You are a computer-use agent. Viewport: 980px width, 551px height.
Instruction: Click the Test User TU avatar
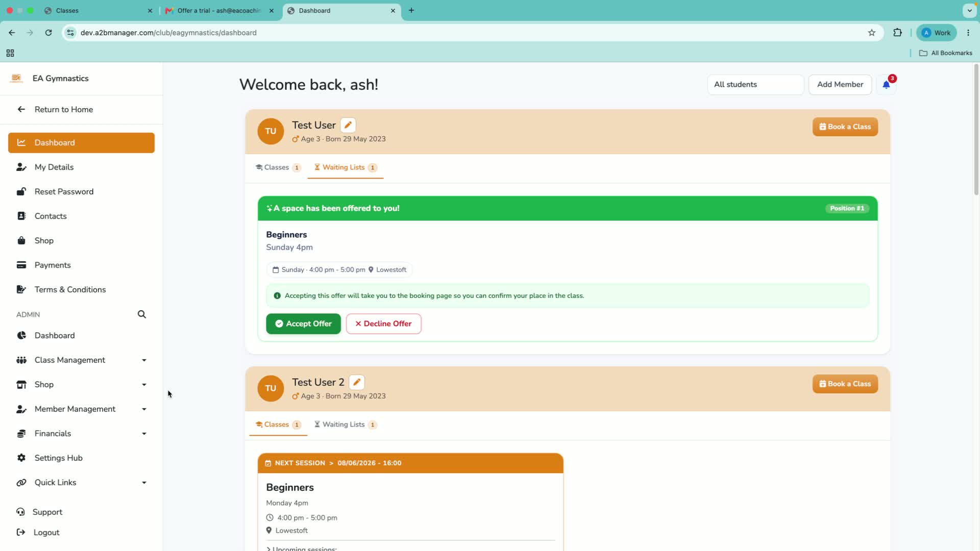(271, 131)
